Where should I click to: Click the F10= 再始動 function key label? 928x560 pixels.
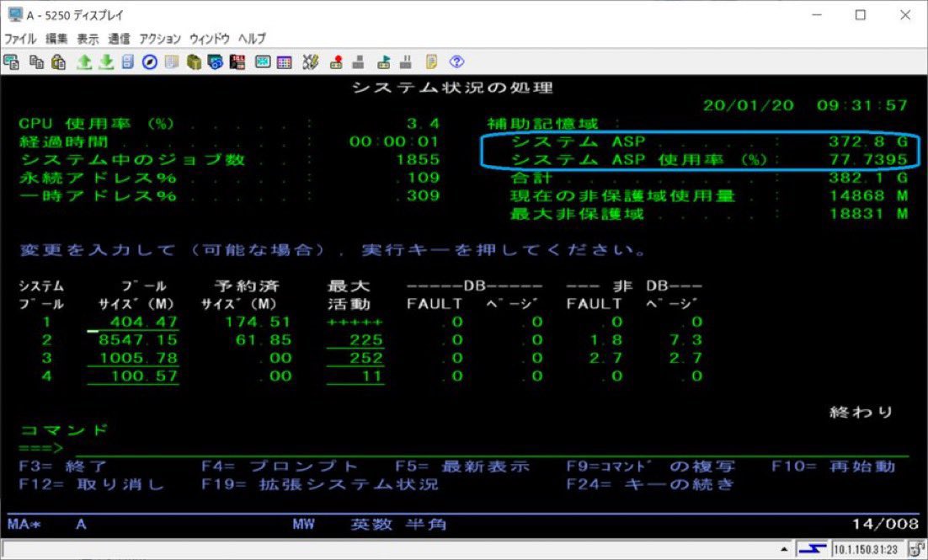pyautogui.click(x=834, y=467)
